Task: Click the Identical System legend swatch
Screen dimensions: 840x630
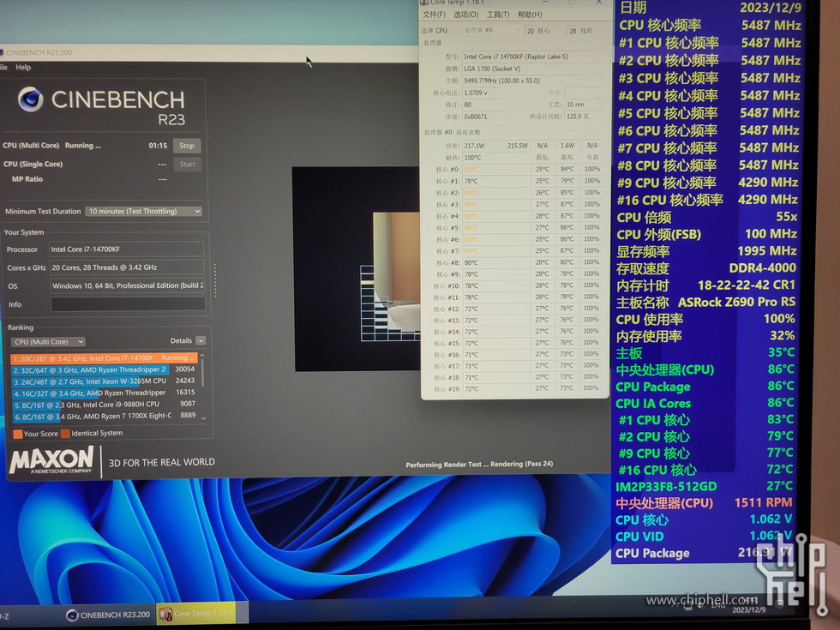Action: (65, 434)
